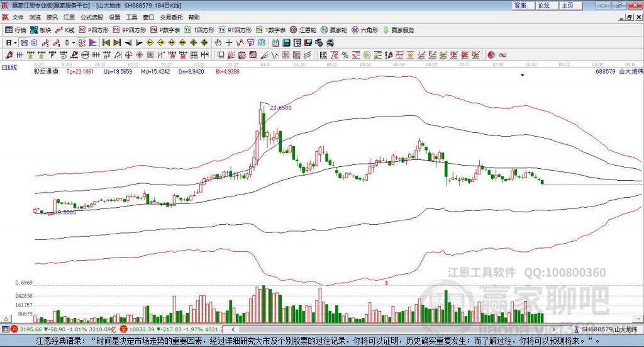Jump to first bar with skip-start icon
Image resolution: width=644 pixels, height=347 pixels.
pyautogui.click(x=106, y=43)
